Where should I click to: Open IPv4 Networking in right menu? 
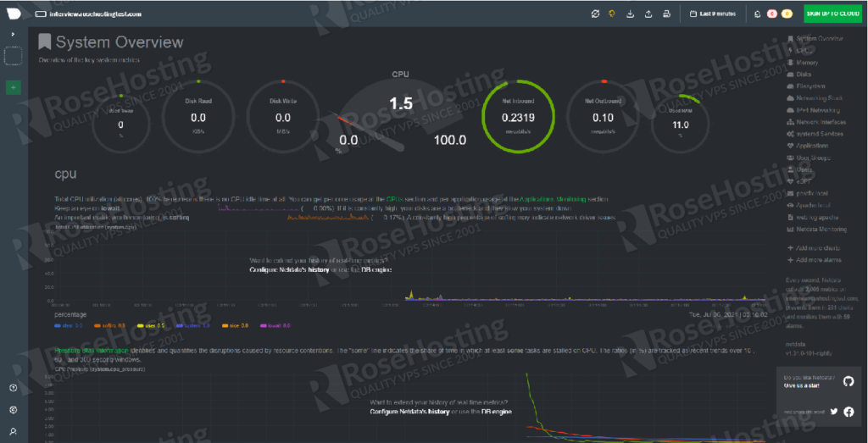813,110
